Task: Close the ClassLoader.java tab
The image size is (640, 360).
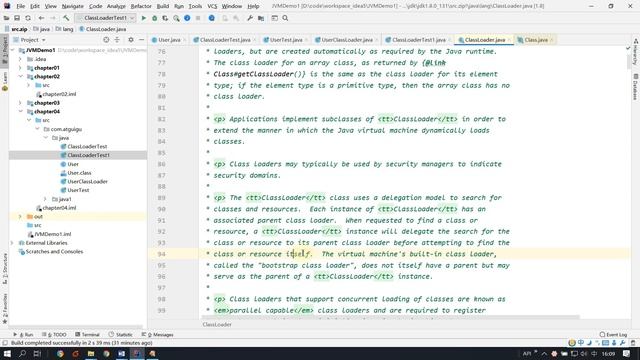Action: 509,40
